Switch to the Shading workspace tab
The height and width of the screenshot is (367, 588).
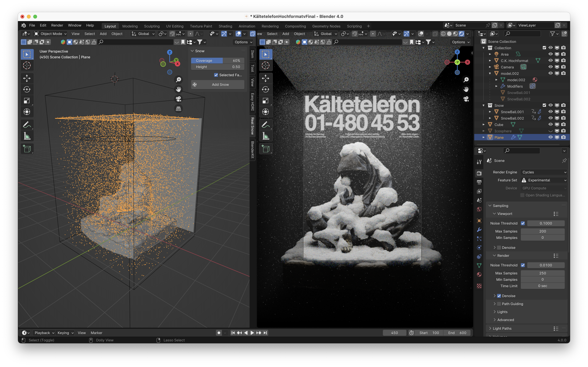(225, 26)
